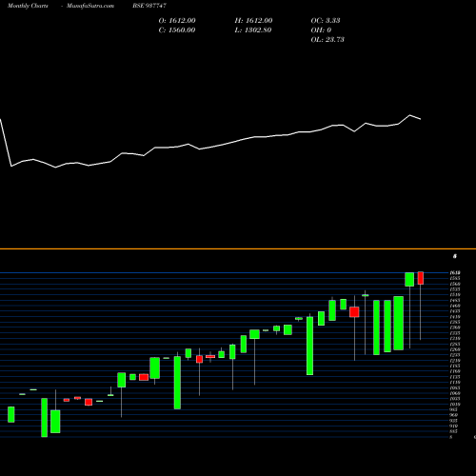Viewport: 476px width, 476px height.
Task: Select the OL: 23.73 value
Action: pyautogui.click(x=327, y=40)
